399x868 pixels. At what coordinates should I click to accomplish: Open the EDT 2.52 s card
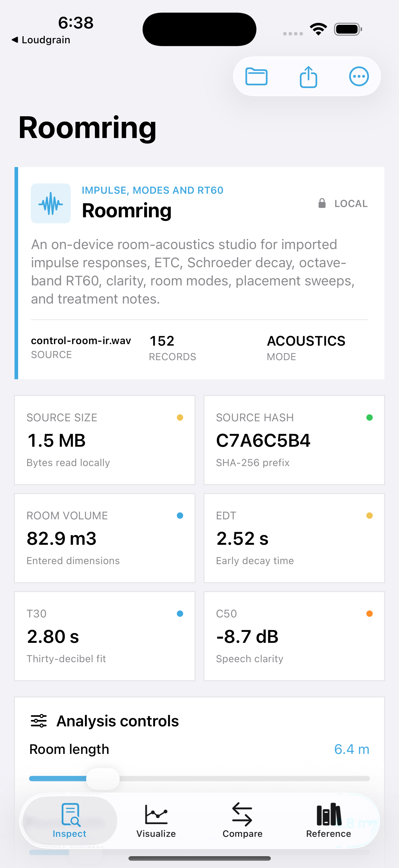click(294, 538)
